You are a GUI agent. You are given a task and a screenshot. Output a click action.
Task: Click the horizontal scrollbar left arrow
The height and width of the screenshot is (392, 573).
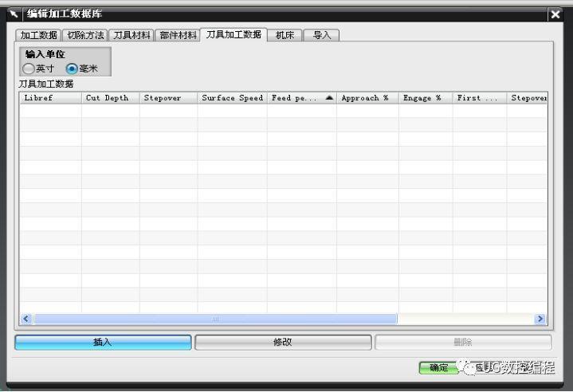26,319
